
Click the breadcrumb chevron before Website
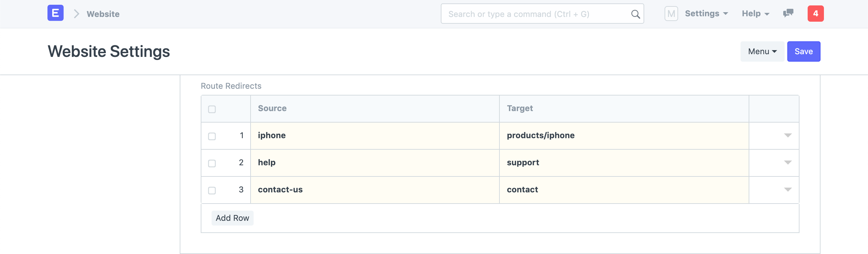77,14
